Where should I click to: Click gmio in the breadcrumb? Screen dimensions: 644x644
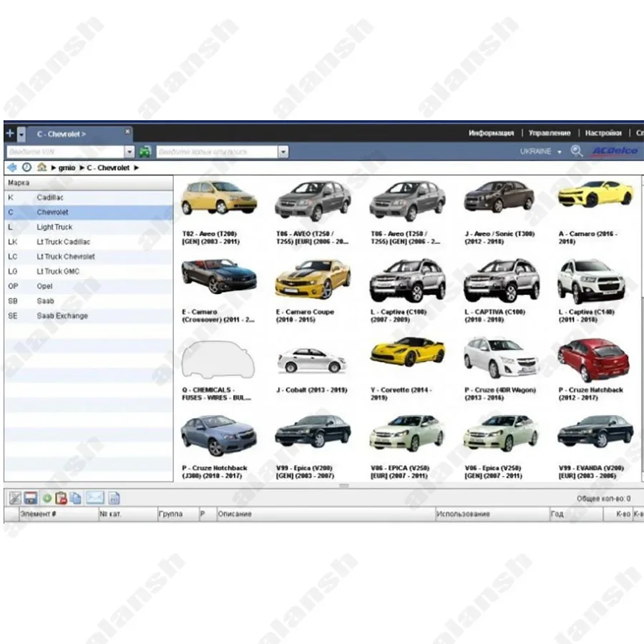point(67,167)
